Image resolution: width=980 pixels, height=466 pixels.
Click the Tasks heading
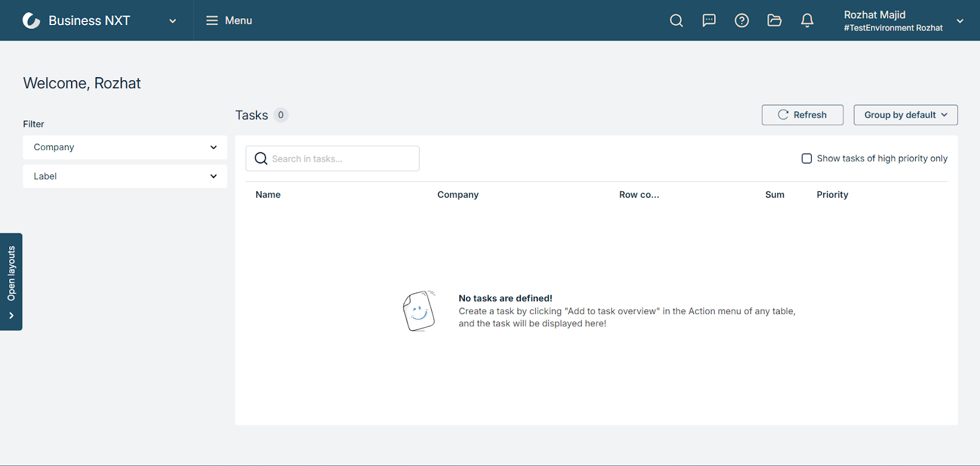pos(252,115)
